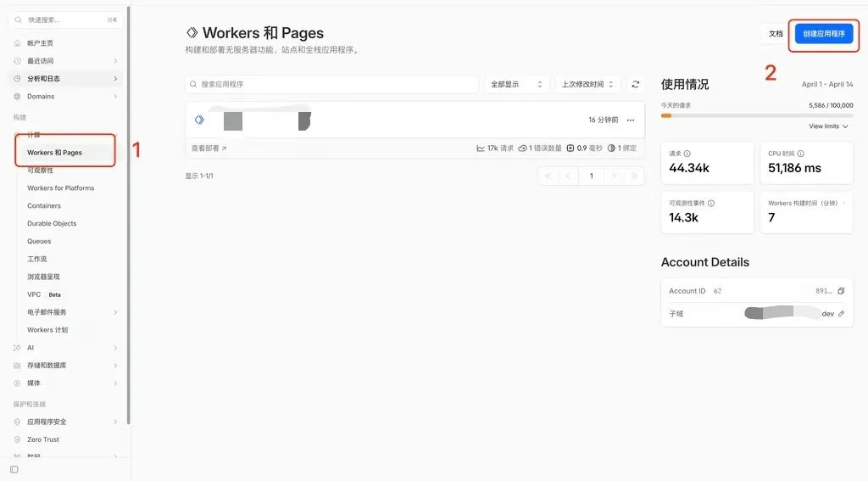The height and width of the screenshot is (481, 868).
Task: Open 浏览器呈现 in sidebar
Action: tap(44, 277)
